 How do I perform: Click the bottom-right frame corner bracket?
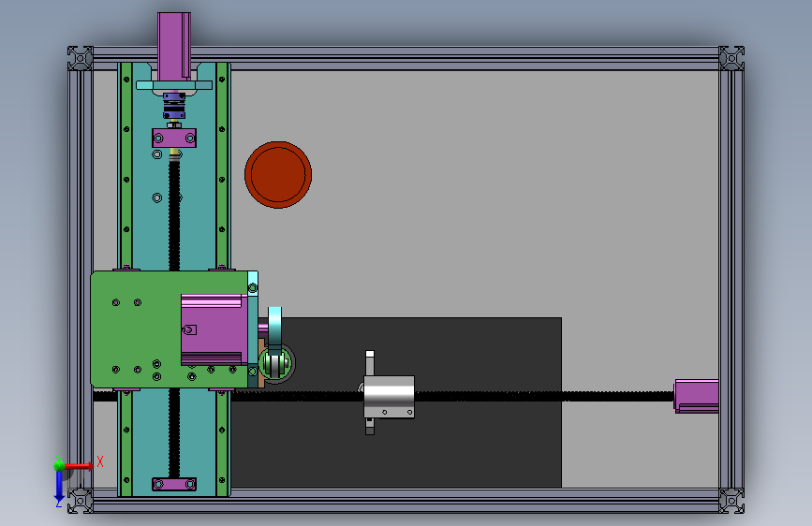731,501
